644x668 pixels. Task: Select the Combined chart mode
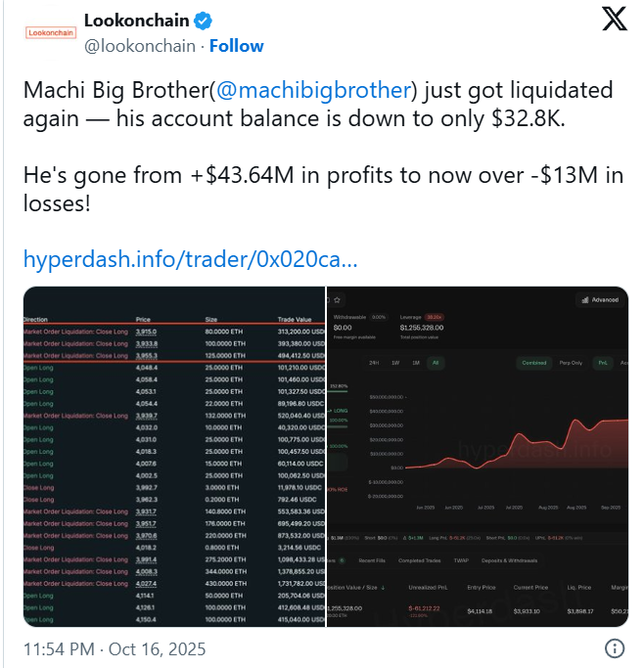533,363
